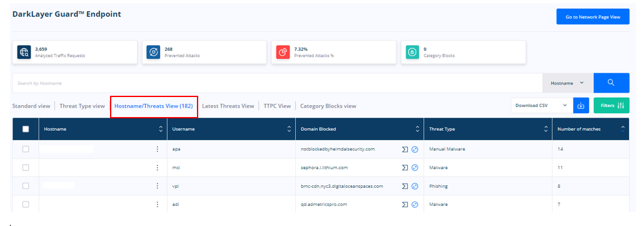Click the sigma icon for sephora.i.lithium.com
The width and height of the screenshot is (644, 226).
(405, 168)
